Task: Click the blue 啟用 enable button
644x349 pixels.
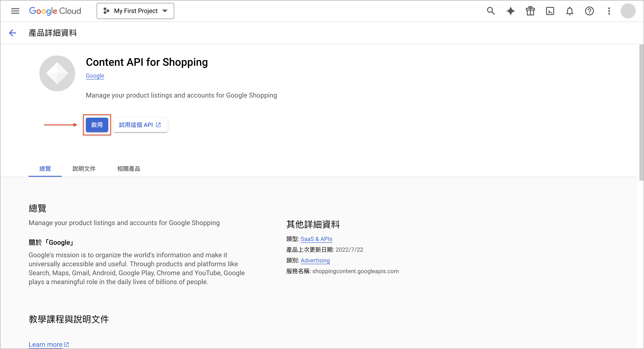Action: click(97, 125)
